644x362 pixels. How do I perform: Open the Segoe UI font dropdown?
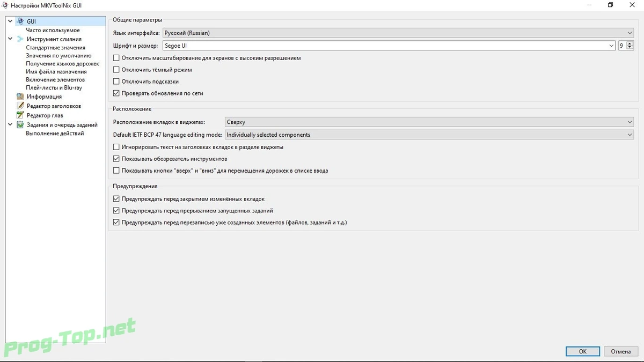(x=389, y=46)
